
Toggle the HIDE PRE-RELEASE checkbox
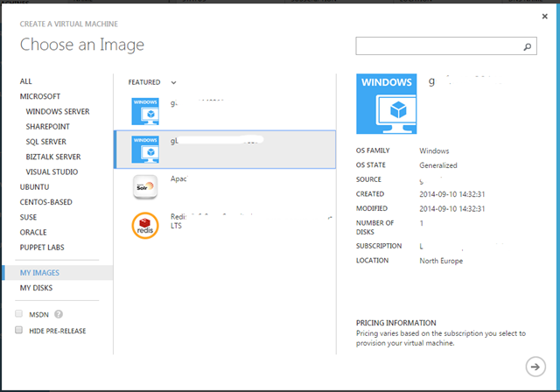point(18,330)
